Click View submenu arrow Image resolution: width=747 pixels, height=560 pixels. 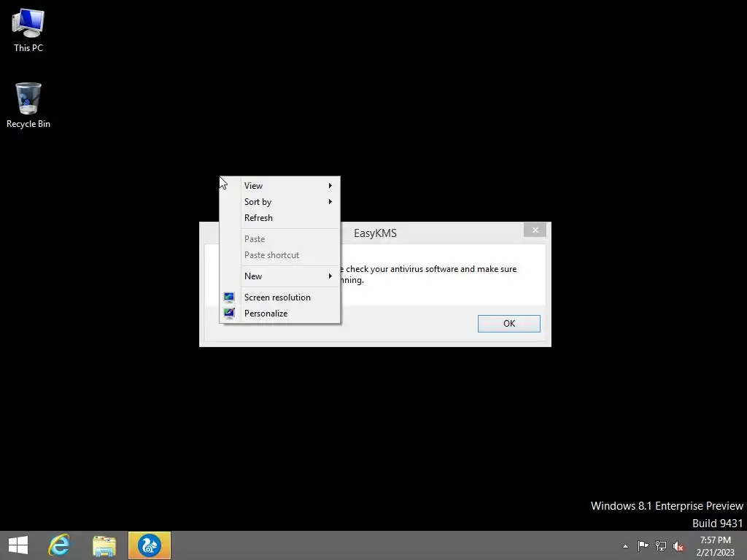[x=330, y=186]
